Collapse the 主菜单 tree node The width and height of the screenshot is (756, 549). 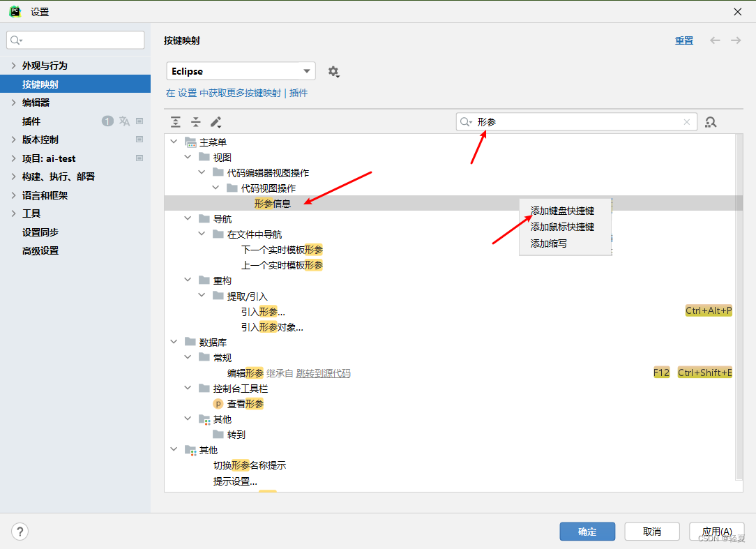[x=173, y=142]
